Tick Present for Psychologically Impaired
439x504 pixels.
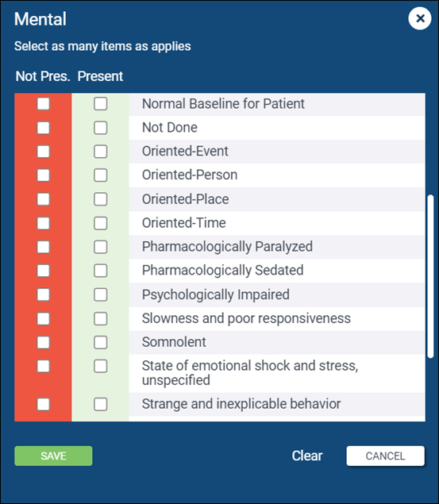click(x=101, y=294)
